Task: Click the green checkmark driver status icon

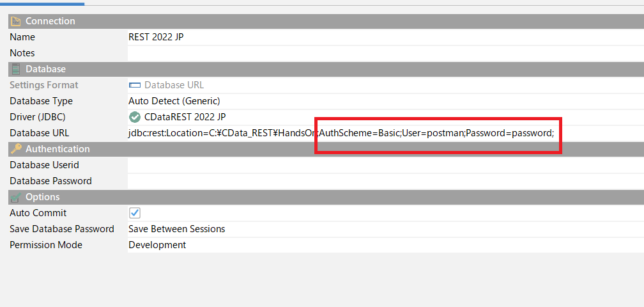Action: coord(135,117)
